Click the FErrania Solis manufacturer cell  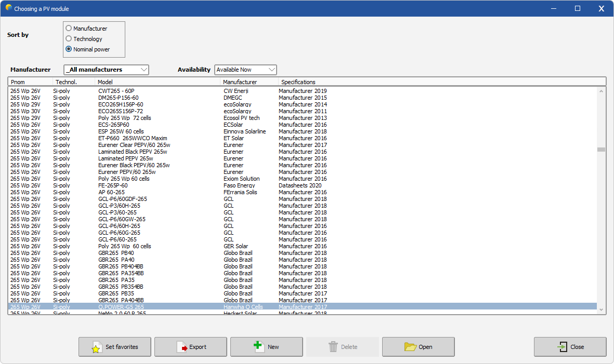tap(240, 192)
